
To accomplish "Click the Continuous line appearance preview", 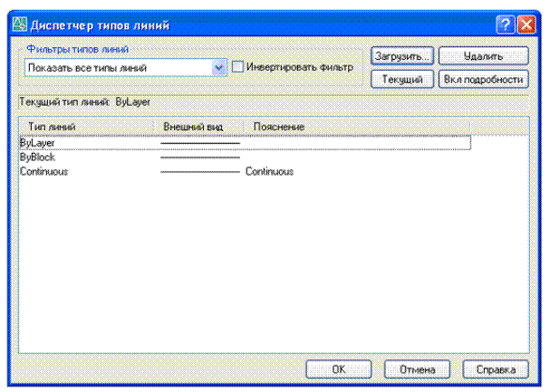I will click(200, 172).
